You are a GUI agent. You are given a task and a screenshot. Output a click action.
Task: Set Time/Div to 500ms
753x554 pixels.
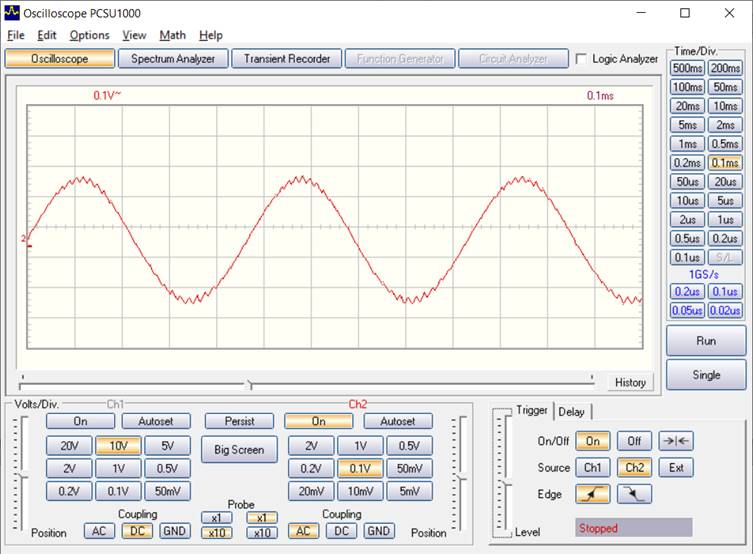[688, 68]
